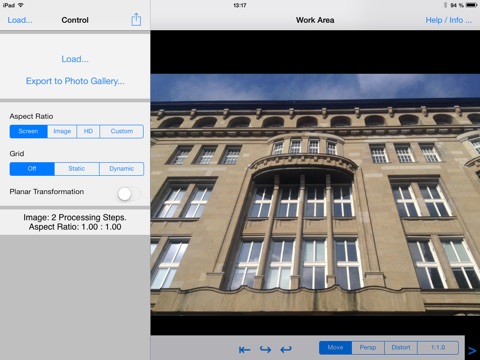The width and height of the screenshot is (480, 360).
Task: Select the 1:1.0 scale segment
Action: coord(438,348)
